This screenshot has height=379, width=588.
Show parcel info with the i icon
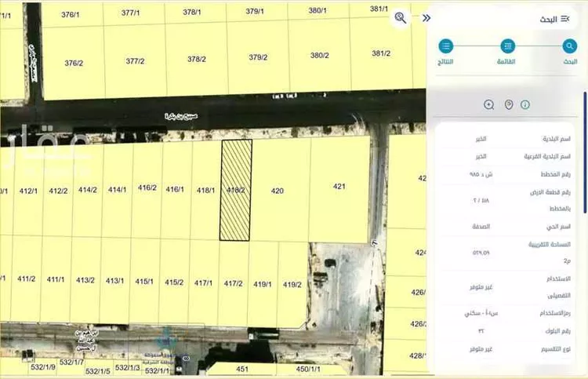point(525,104)
